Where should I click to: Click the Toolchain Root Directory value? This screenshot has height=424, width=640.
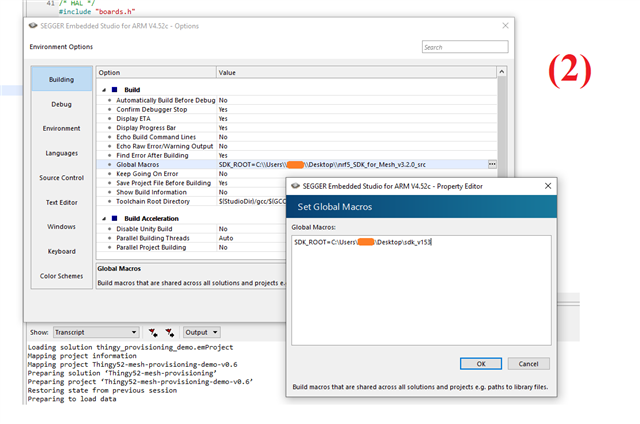click(252, 201)
